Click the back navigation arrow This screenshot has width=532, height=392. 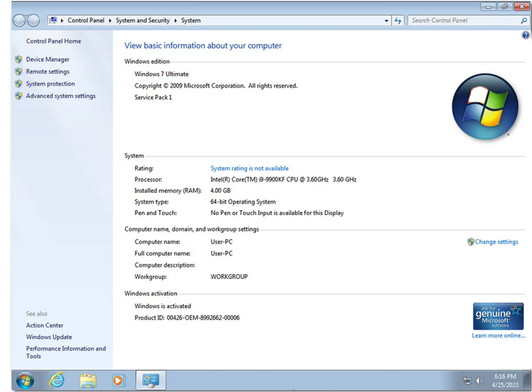point(19,20)
